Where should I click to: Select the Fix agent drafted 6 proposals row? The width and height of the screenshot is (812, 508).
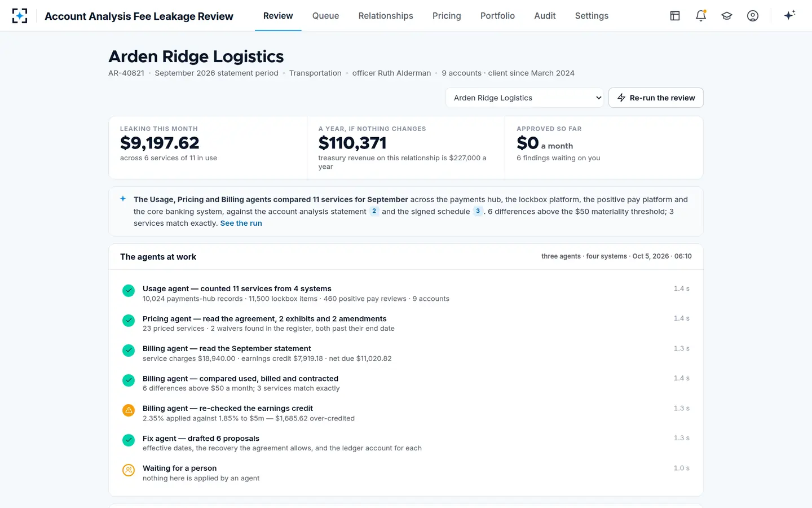(x=406, y=443)
